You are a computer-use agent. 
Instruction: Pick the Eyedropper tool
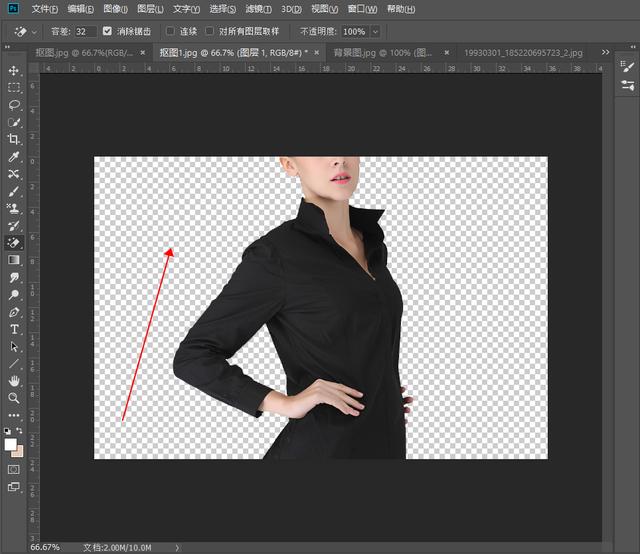coord(14,157)
